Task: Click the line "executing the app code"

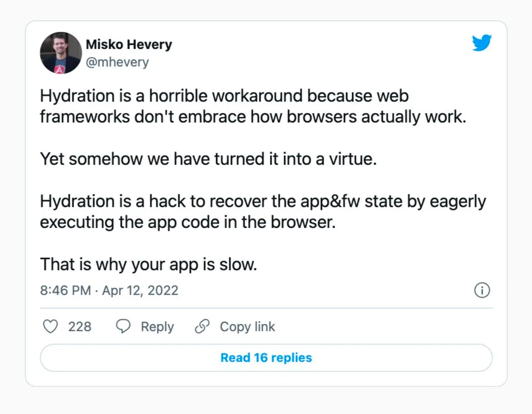Action: [x=188, y=223]
